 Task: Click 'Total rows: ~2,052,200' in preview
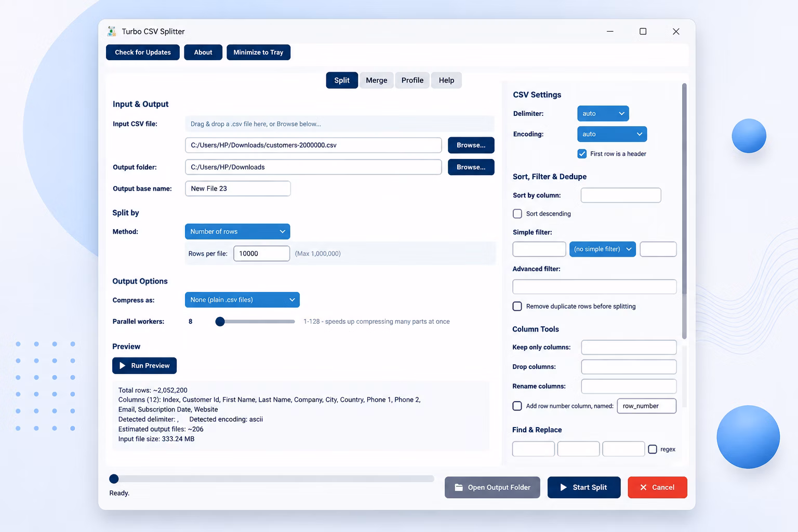[153, 390]
